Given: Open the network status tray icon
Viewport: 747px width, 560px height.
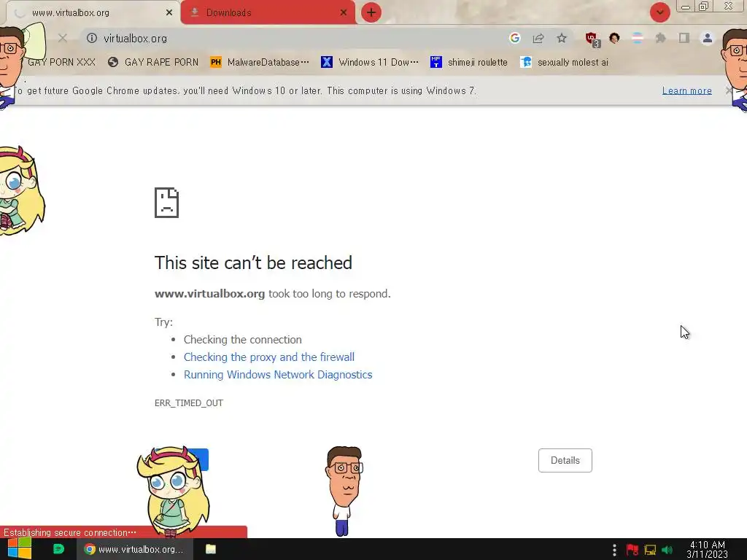Looking at the screenshot, I should 650,550.
